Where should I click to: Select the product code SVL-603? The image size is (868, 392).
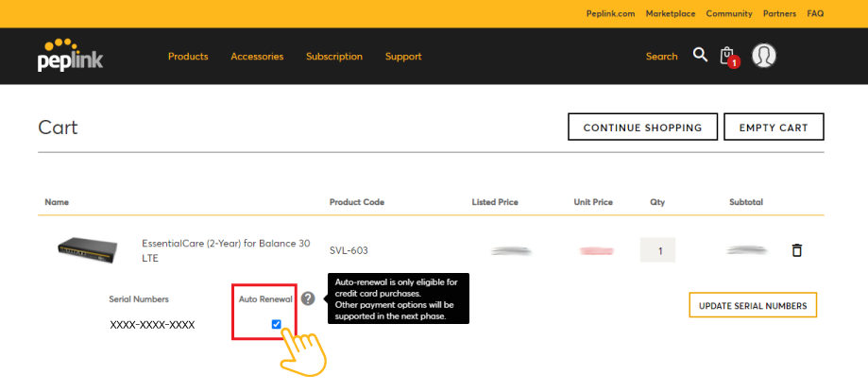[x=349, y=251]
